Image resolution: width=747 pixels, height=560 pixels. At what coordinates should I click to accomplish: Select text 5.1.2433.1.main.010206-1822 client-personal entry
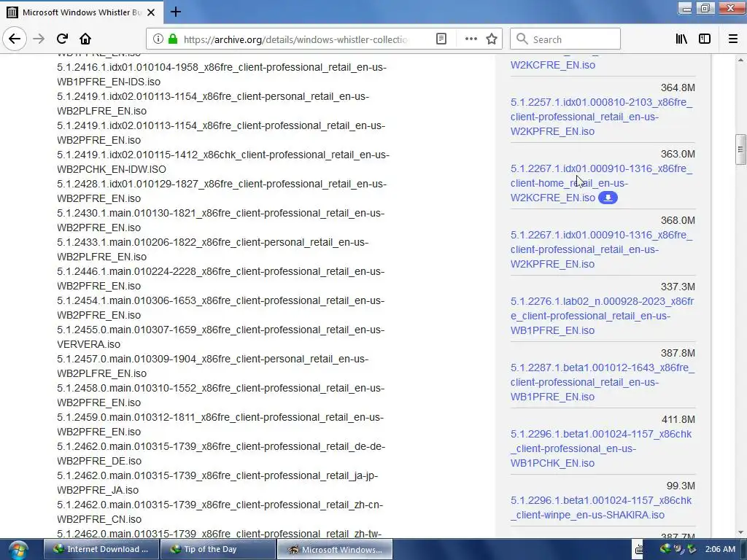212,249
